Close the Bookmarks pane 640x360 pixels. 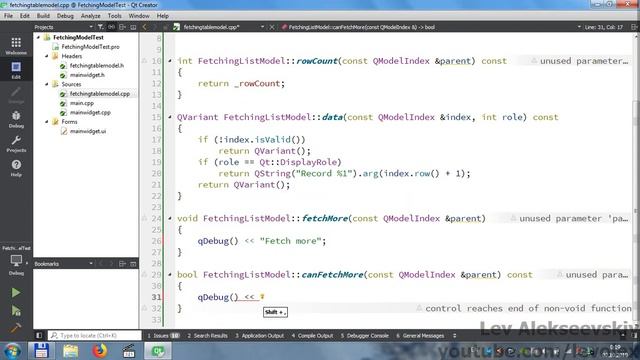[x=133, y=264]
